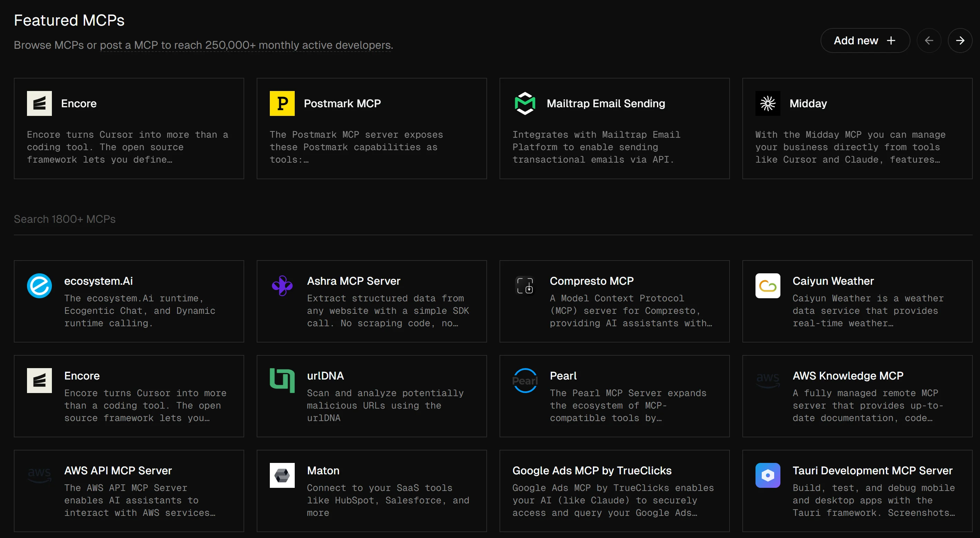Open Google Ads MCP by TrueClicks card
The width and height of the screenshot is (980, 538).
tap(592, 470)
